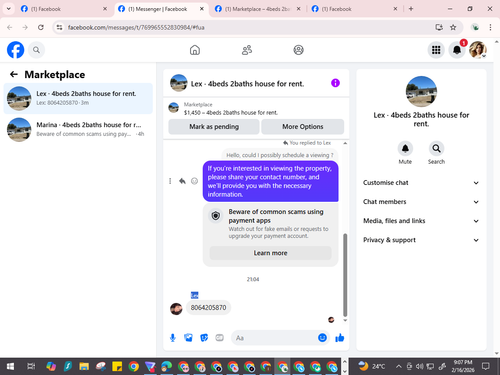Open the Windows notification center icon

[486, 367]
